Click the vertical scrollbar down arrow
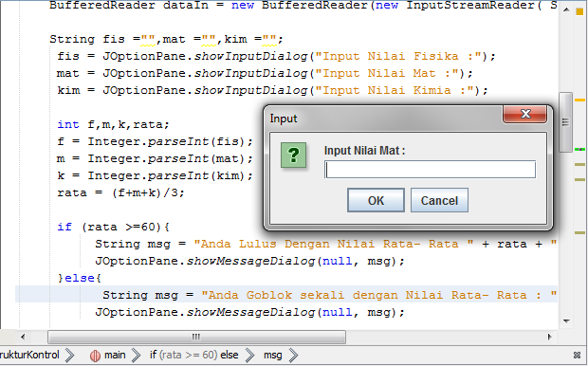 coord(565,321)
